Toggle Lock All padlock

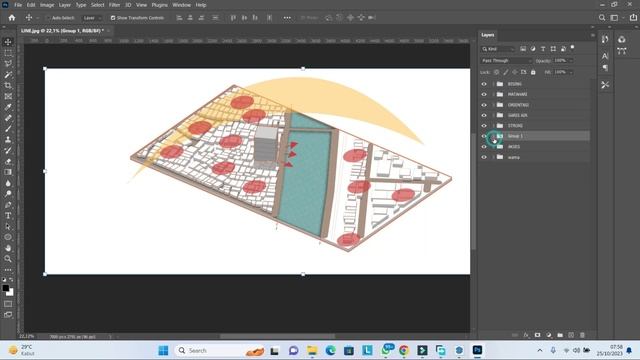pyautogui.click(x=533, y=72)
